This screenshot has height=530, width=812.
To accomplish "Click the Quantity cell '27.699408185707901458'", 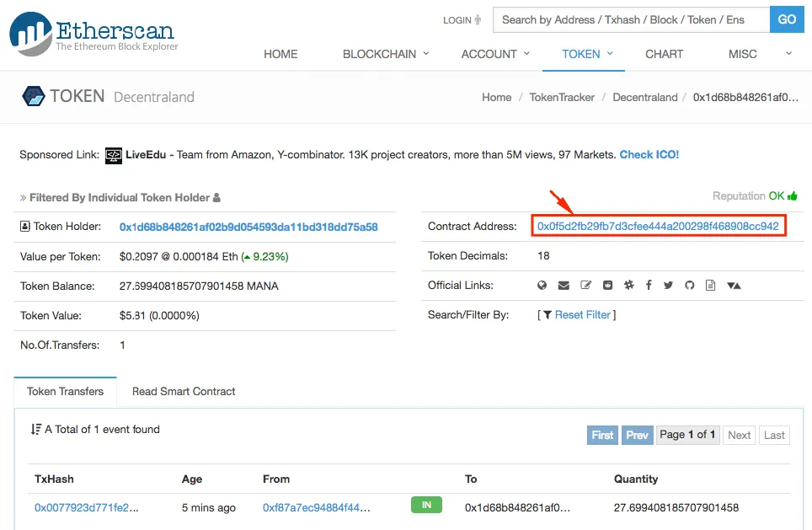I will click(676, 508).
